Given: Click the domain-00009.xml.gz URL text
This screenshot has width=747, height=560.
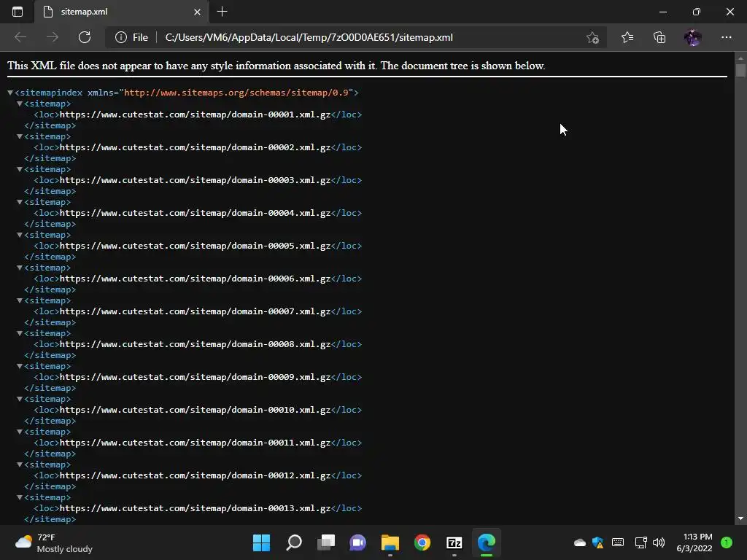Looking at the screenshot, I should pyautogui.click(x=195, y=377).
